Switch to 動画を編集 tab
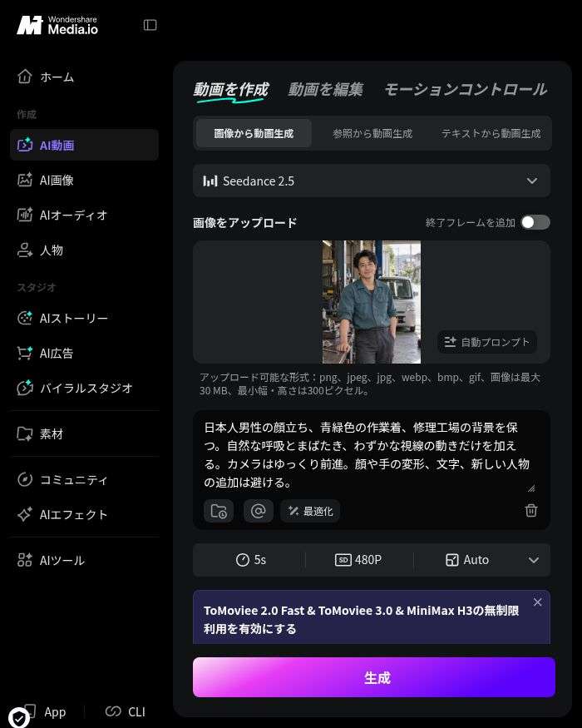 click(325, 89)
